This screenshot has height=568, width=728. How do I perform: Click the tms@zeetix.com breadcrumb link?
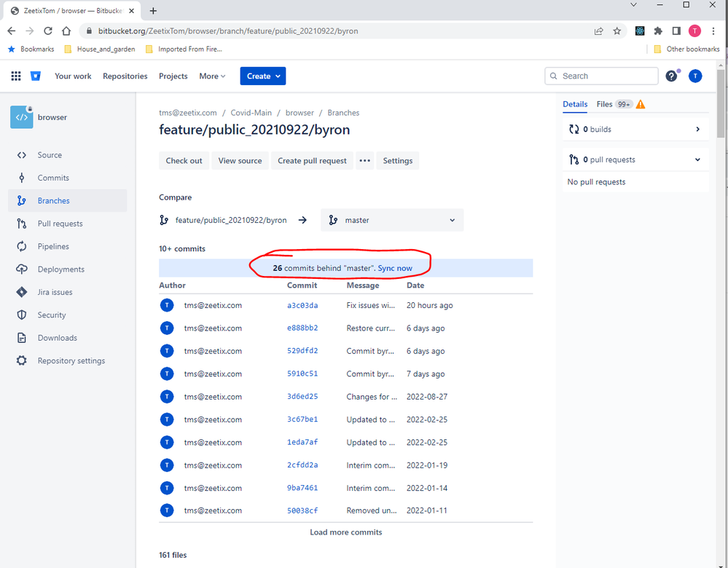coord(187,113)
